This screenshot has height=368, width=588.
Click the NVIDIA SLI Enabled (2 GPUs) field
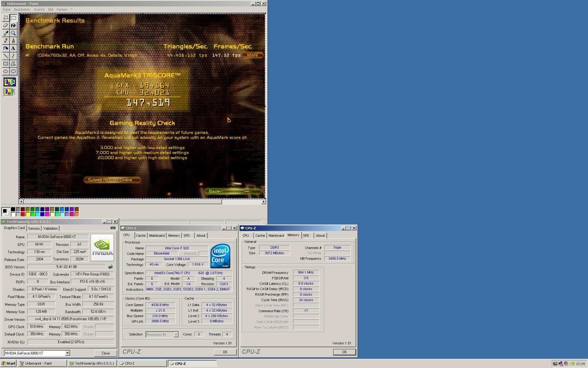(x=71, y=342)
